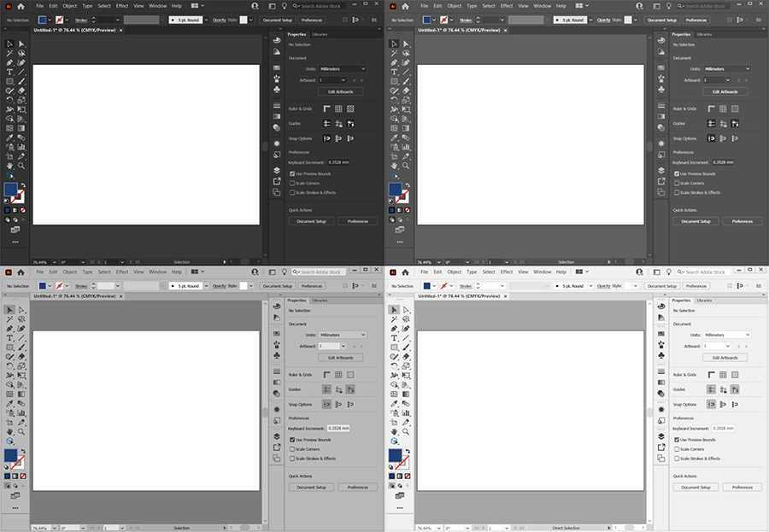Click the blue fill color swatch in the darkest-theme toolbar
The width and height of the screenshot is (769, 532).
11,189
